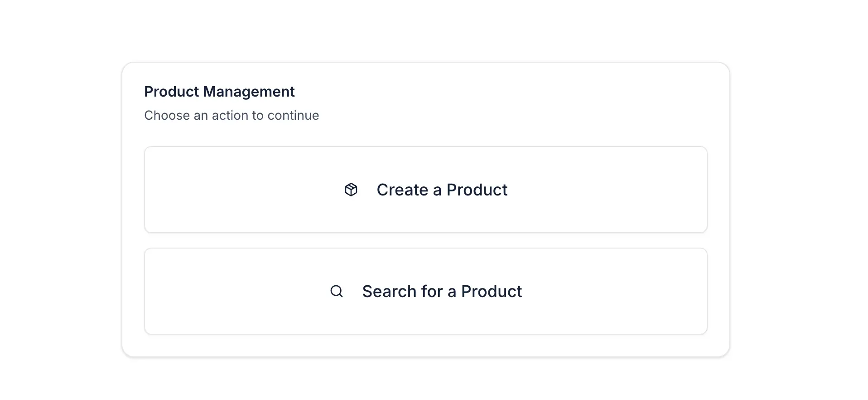Choose the bottom action card, Search for a Product
Image resolution: width=868 pixels, height=400 pixels.
coord(425,291)
